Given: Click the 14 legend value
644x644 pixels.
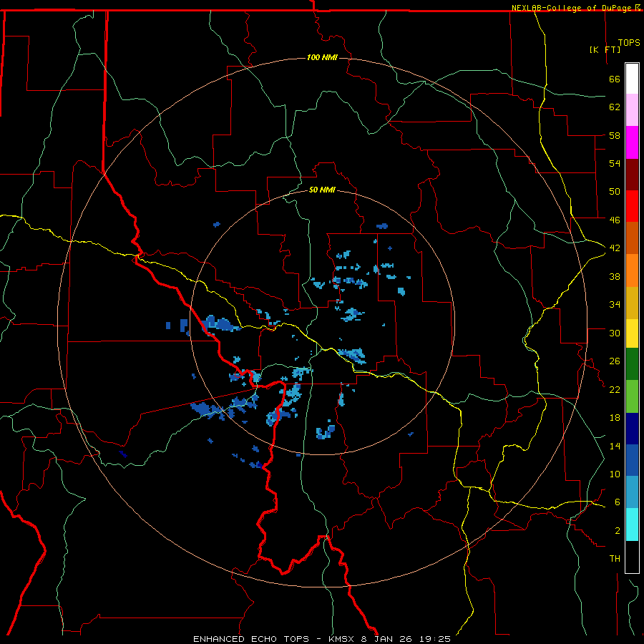Looking at the screenshot, I should [615, 446].
